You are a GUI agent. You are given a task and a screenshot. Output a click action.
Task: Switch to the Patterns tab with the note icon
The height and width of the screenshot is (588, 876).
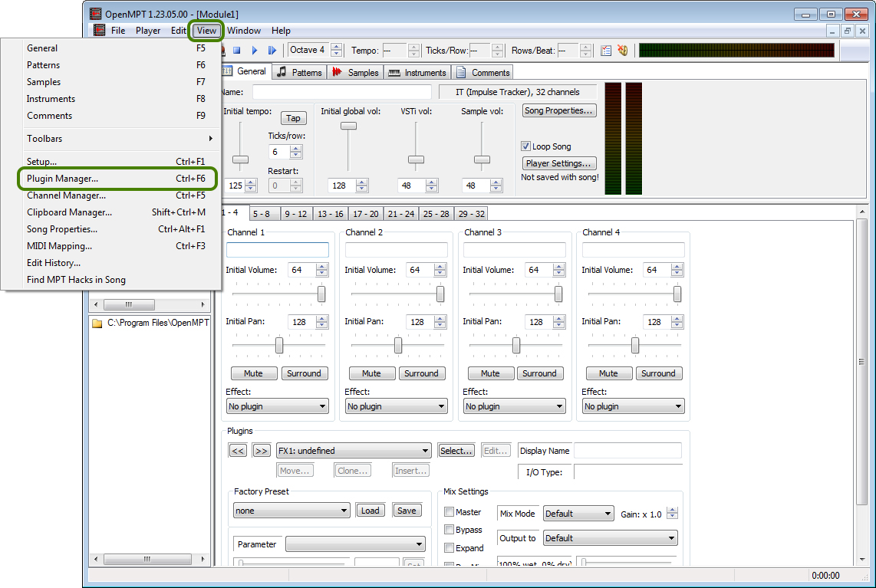click(x=300, y=72)
